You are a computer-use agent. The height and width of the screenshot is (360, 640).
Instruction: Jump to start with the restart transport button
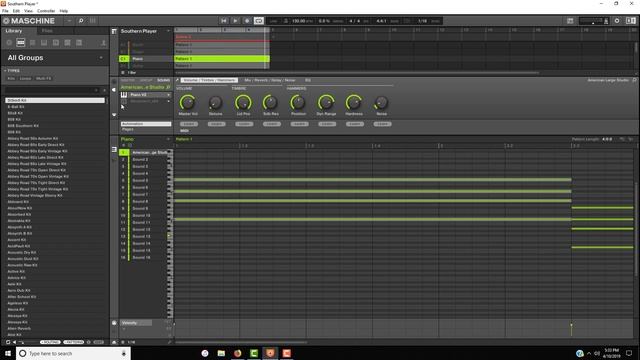coord(224,21)
